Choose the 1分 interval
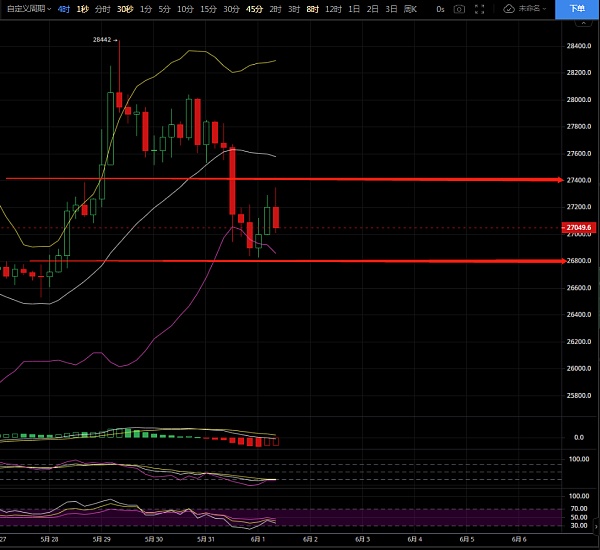The image size is (600, 550). coord(146,9)
